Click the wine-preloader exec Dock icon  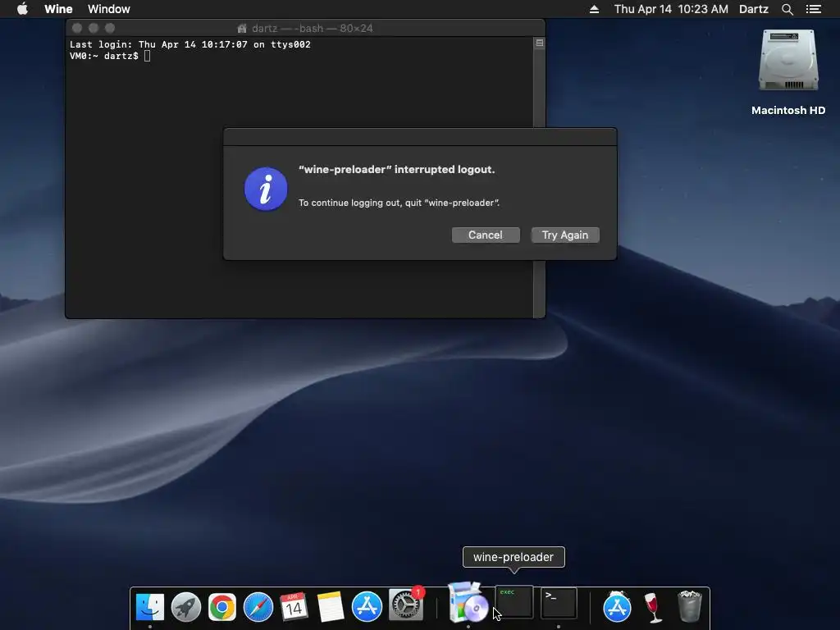point(514,602)
